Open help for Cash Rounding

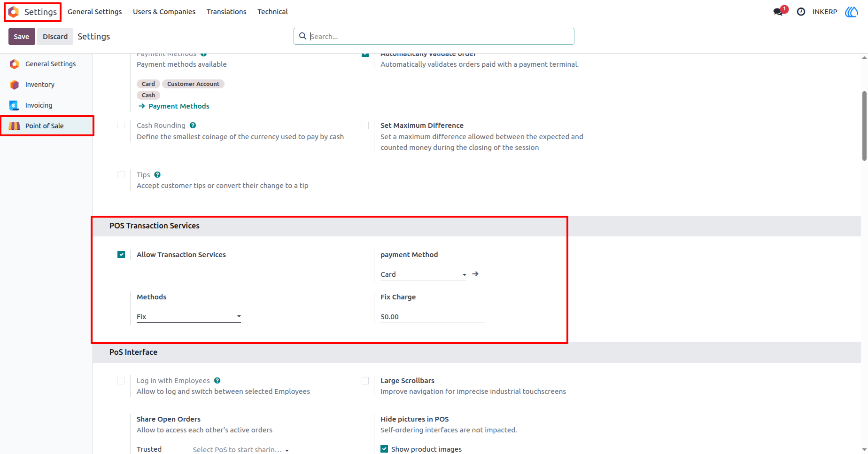point(193,125)
